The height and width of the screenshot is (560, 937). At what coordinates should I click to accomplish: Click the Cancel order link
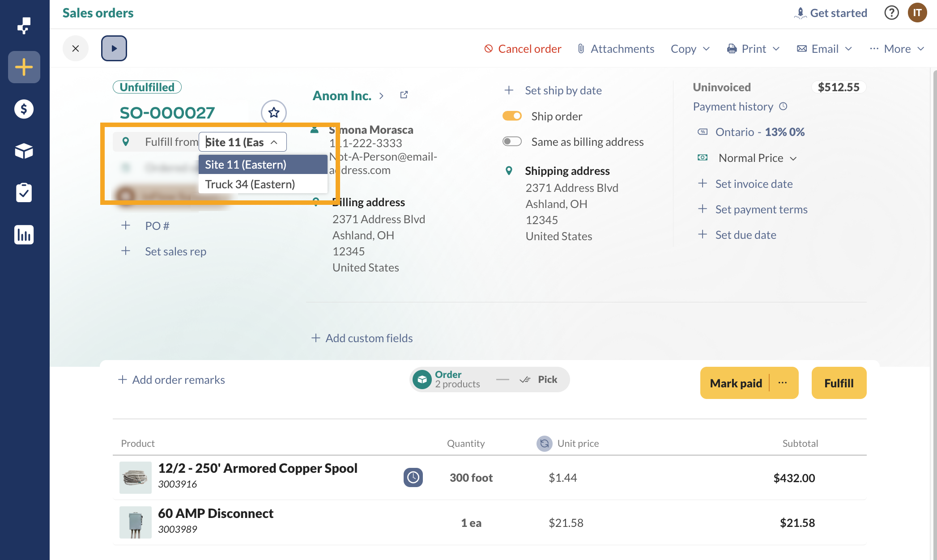click(523, 49)
